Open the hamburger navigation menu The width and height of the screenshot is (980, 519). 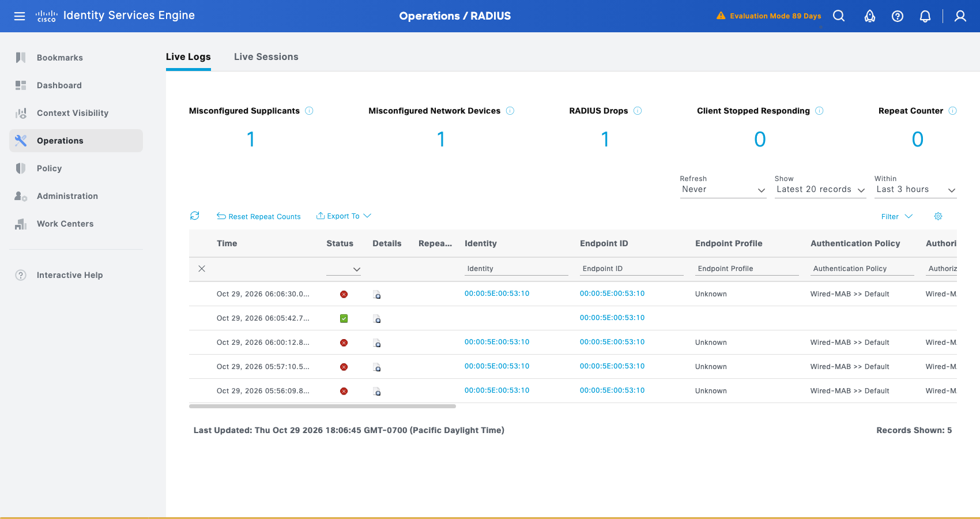point(20,16)
